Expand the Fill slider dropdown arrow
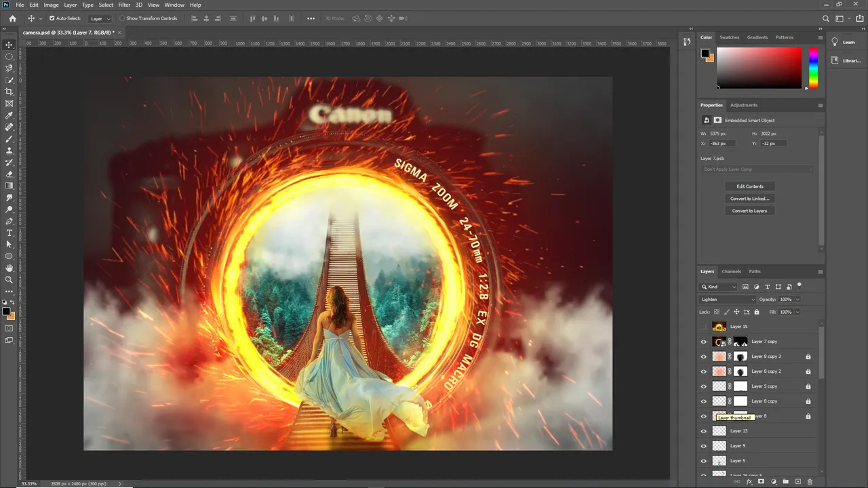This screenshot has height=488, width=868. (x=797, y=312)
